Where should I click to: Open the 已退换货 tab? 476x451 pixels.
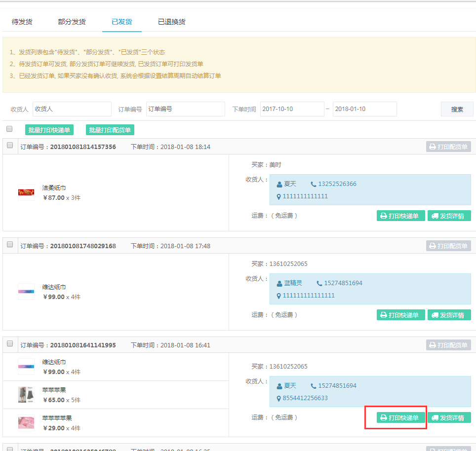(171, 22)
